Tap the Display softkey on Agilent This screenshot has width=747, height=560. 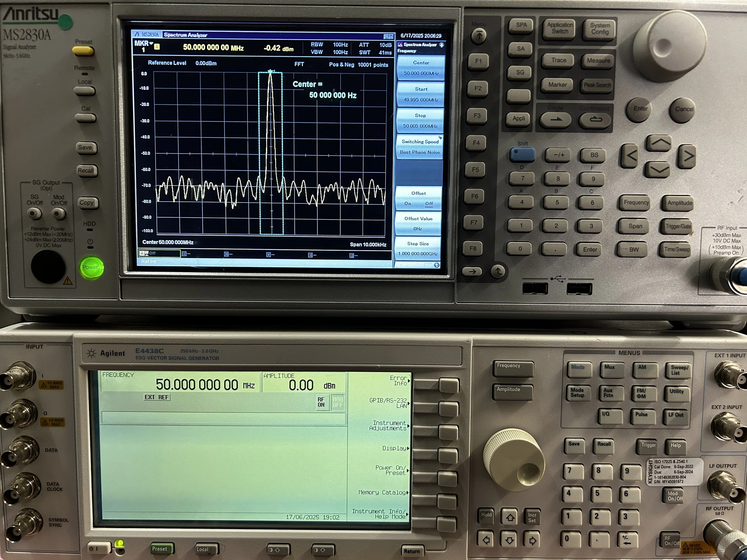click(448, 456)
